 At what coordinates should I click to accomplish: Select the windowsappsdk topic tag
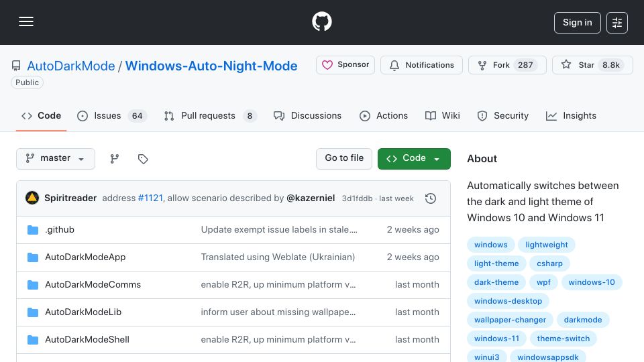[548, 357]
